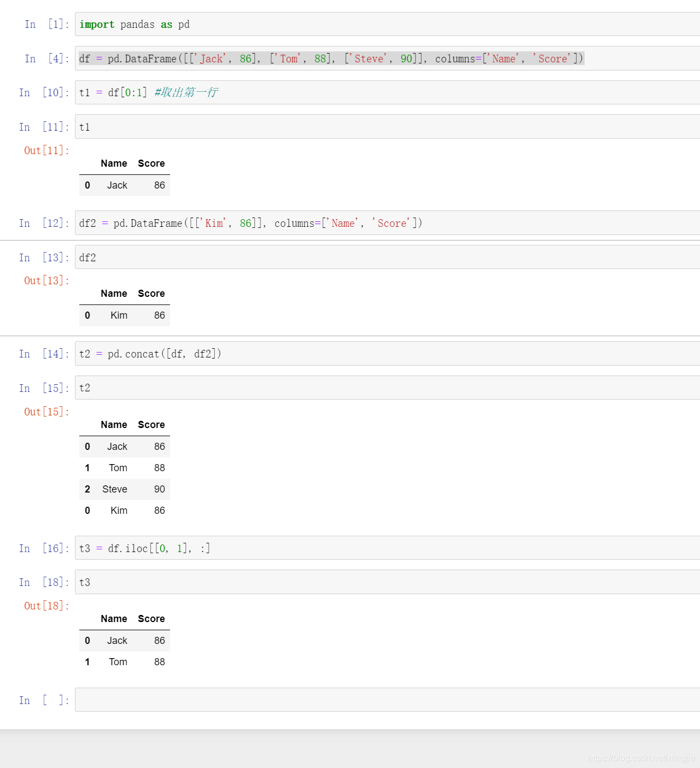Click the Out[18] output prompt
Viewport: 700px width, 768px height.
click(47, 606)
